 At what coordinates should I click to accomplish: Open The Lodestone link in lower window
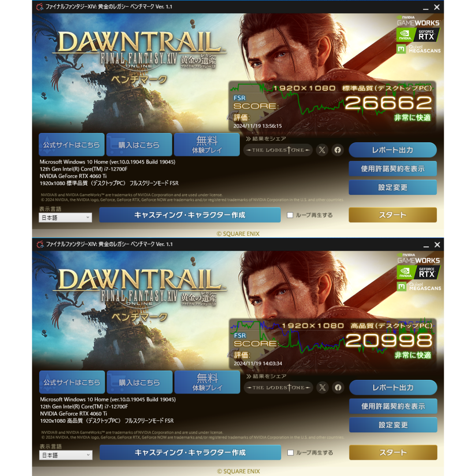pyautogui.click(x=279, y=388)
